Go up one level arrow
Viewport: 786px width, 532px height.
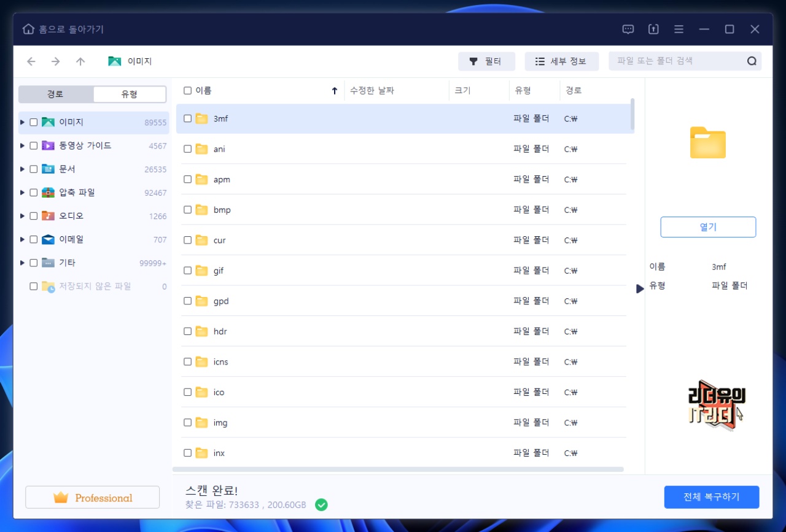(x=80, y=61)
